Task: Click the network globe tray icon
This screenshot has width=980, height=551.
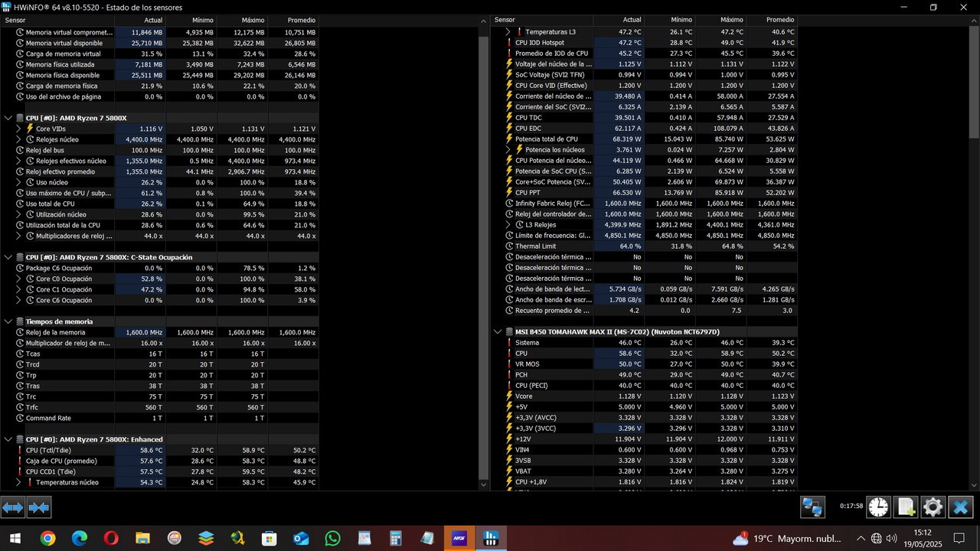Action: pos(877,539)
